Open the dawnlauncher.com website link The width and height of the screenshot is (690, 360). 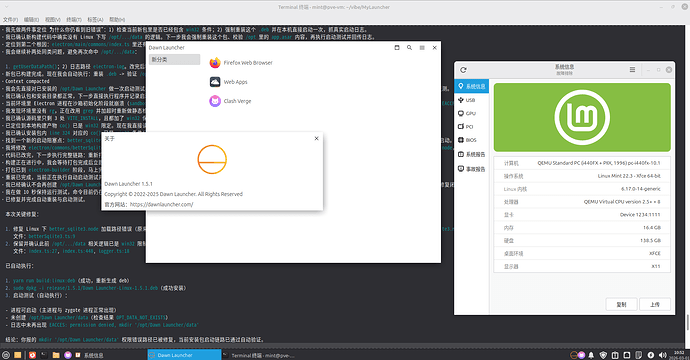[x=161, y=204]
